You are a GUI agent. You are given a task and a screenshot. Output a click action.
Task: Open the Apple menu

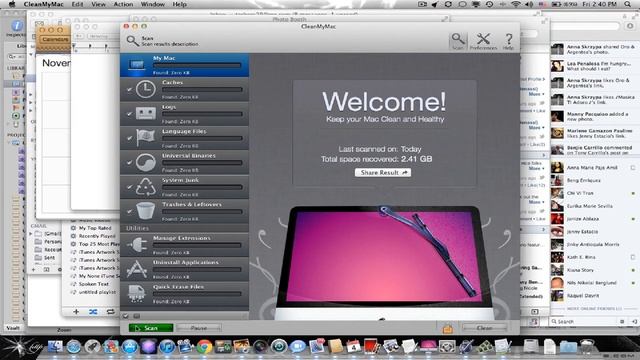[x=12, y=4]
